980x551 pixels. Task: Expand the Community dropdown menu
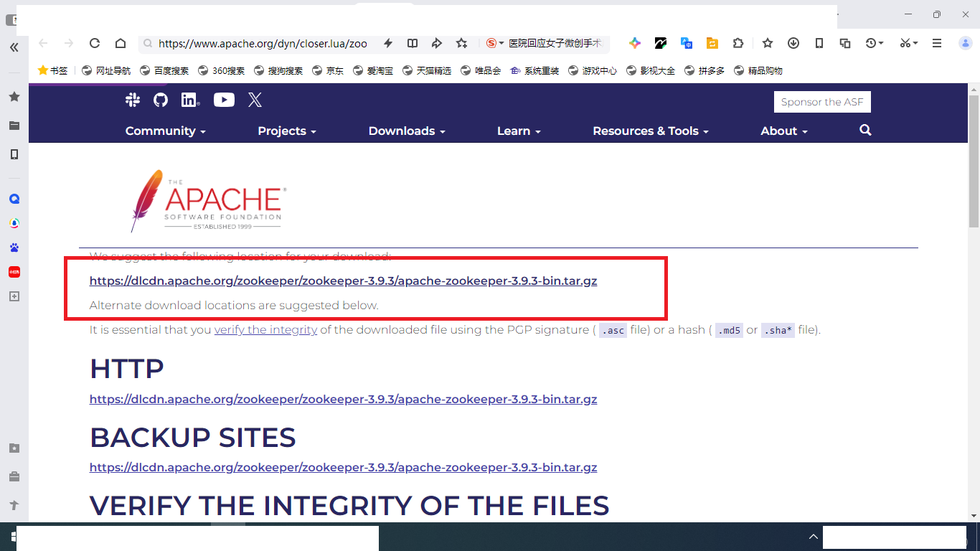tap(166, 131)
